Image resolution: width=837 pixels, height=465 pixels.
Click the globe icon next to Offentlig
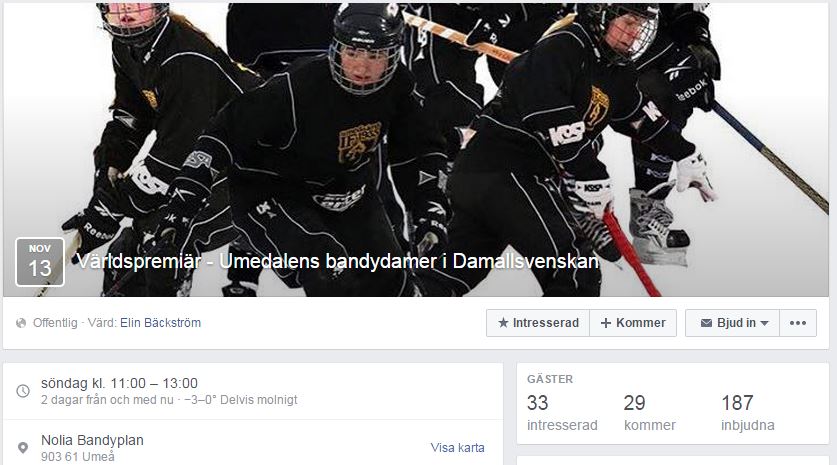pyautogui.click(x=21, y=323)
